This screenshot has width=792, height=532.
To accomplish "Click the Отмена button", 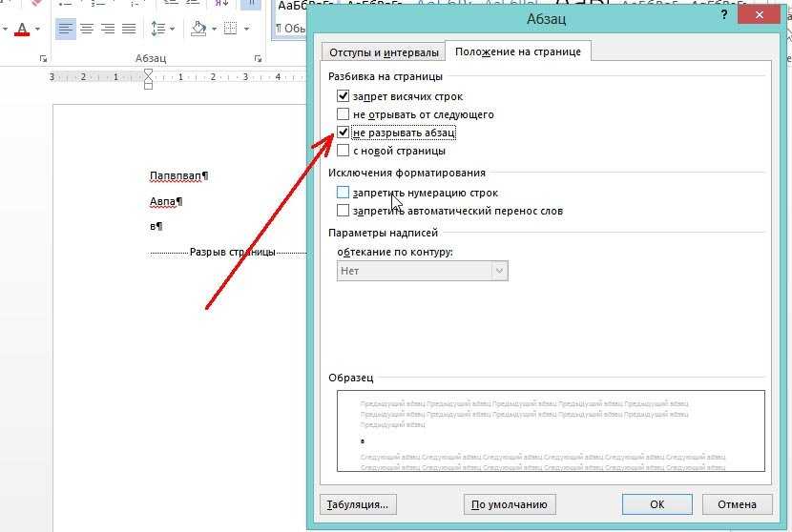I will pos(737,504).
